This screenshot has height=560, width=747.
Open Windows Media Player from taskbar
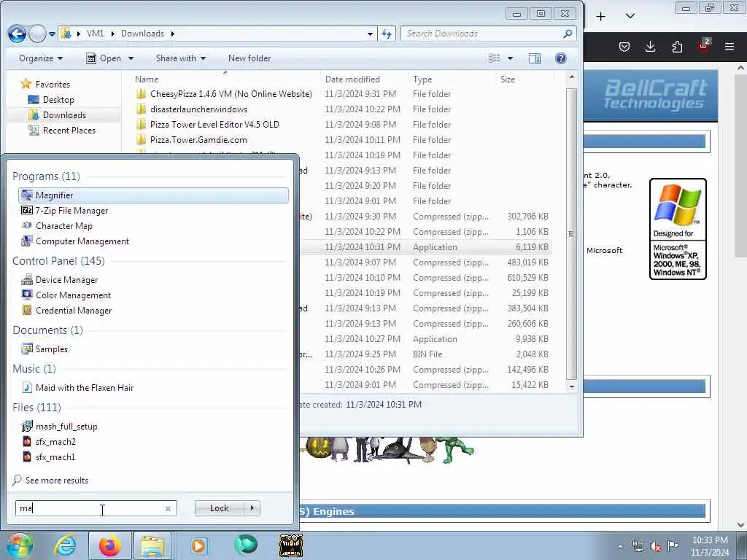[198, 545]
